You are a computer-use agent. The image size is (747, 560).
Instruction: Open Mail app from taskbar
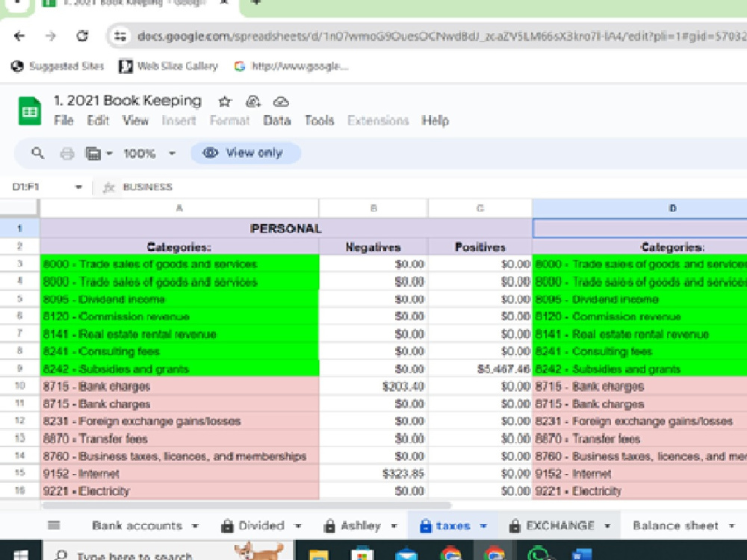coord(406,554)
